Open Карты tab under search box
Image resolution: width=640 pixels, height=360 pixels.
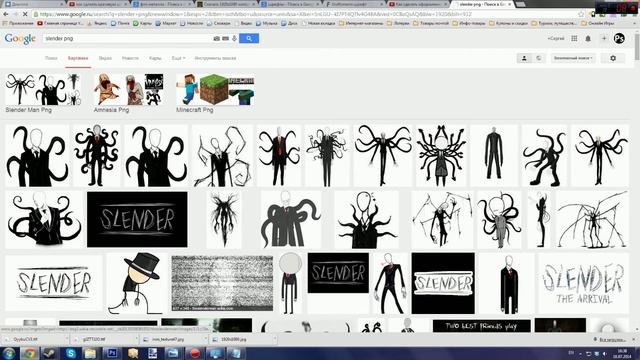click(x=155, y=58)
